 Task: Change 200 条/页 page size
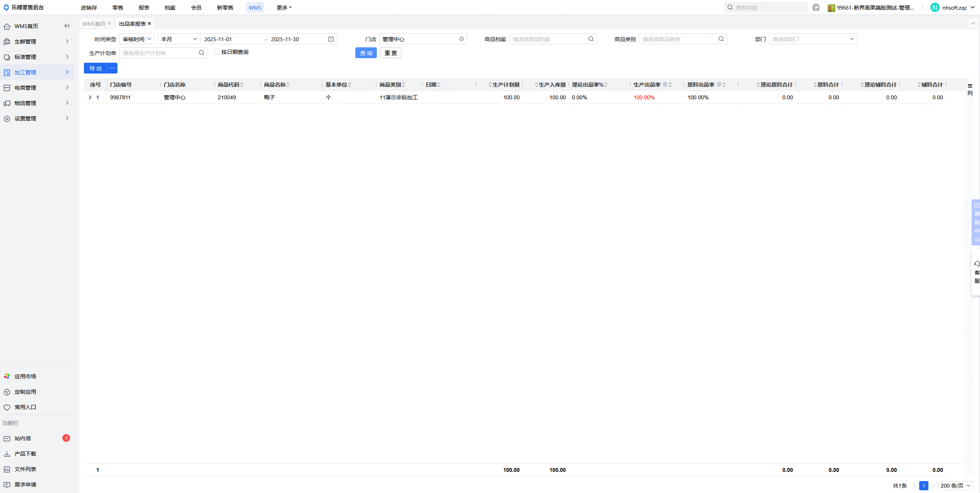pyautogui.click(x=955, y=486)
